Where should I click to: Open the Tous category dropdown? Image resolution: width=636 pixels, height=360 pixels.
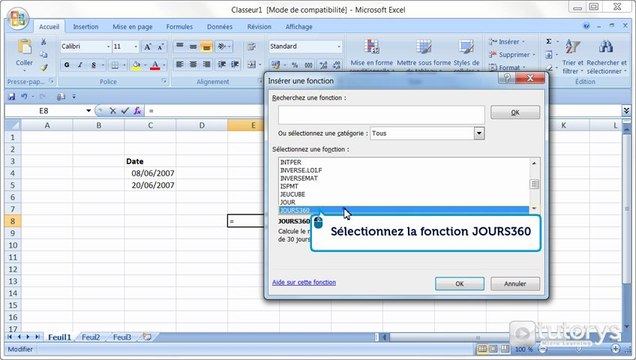(479, 133)
